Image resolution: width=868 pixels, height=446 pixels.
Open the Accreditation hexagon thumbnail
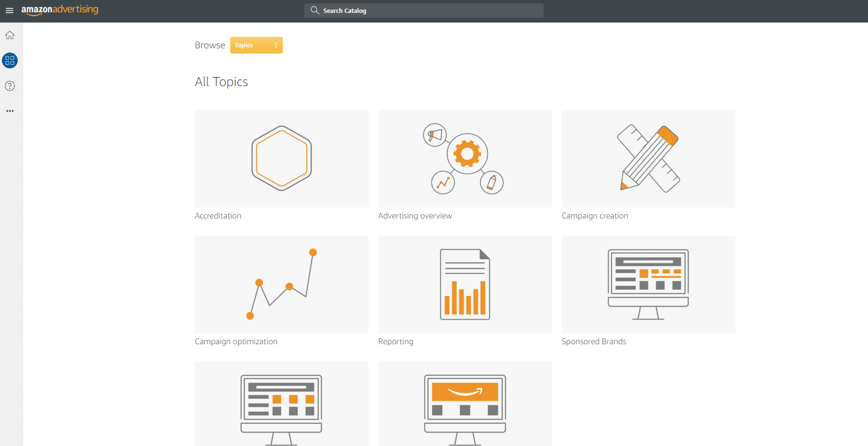(x=281, y=159)
